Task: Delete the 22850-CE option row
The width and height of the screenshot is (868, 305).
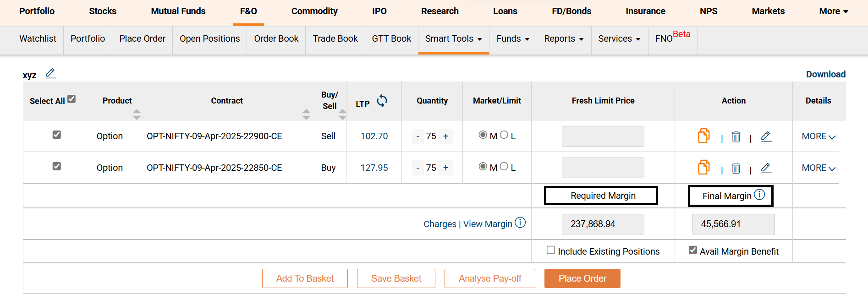Action: (x=736, y=168)
